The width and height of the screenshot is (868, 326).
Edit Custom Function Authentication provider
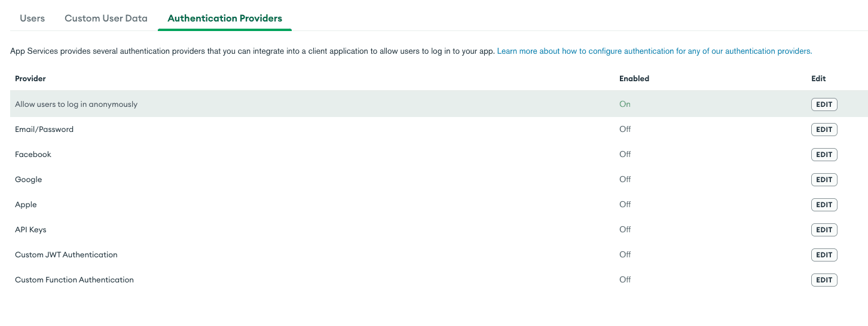824,280
